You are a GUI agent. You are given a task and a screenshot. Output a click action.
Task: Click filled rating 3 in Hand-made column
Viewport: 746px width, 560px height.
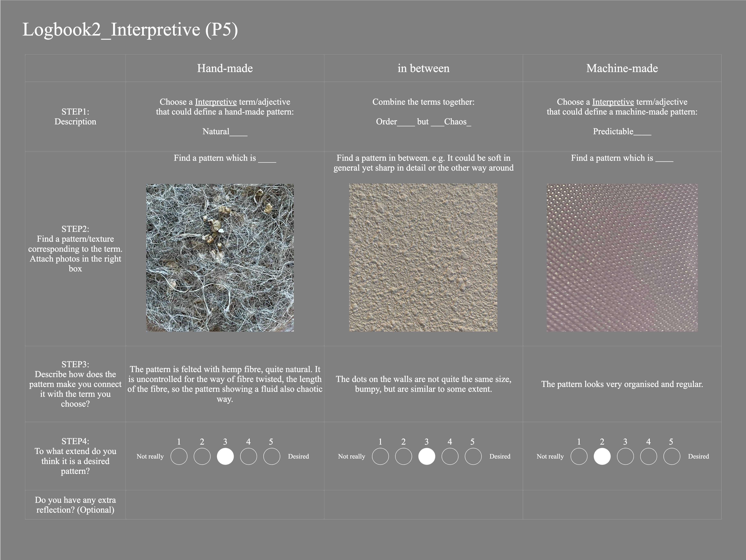[x=225, y=456]
